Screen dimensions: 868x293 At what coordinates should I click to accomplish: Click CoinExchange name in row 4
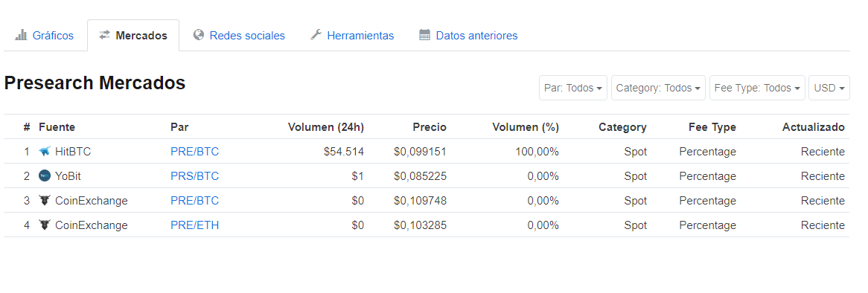click(x=92, y=225)
